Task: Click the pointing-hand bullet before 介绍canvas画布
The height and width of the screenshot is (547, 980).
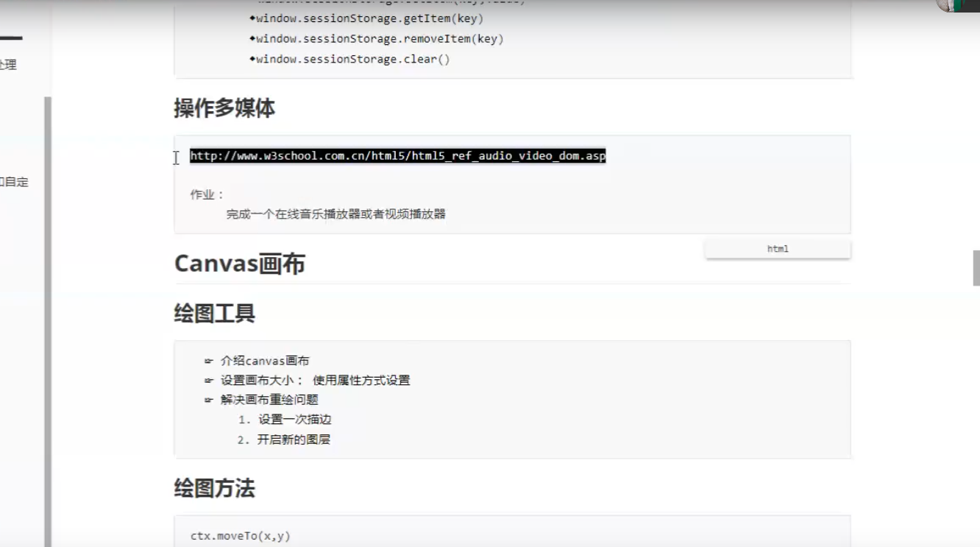Action: point(209,361)
